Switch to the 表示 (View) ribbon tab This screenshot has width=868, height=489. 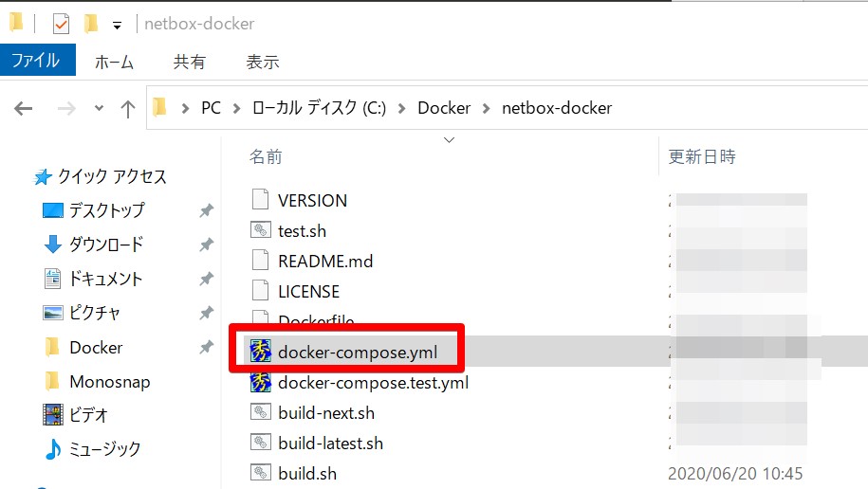[263, 62]
